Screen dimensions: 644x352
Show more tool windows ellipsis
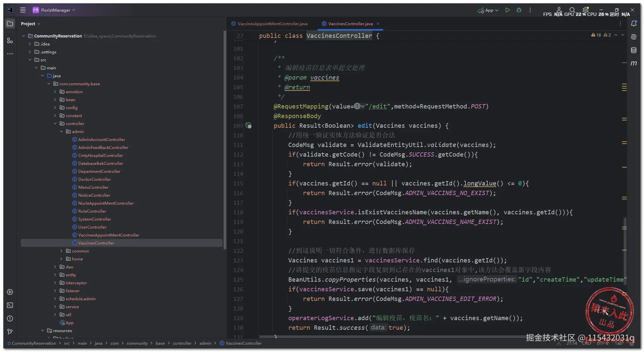(x=10, y=54)
